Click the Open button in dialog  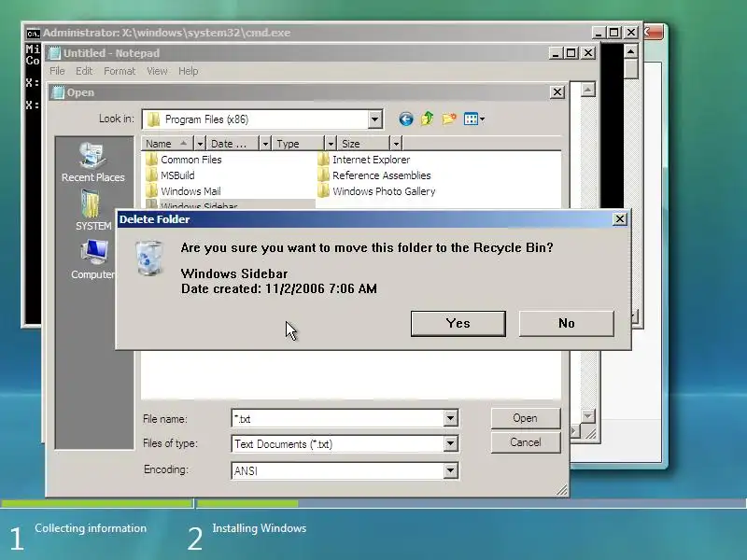pyautogui.click(x=525, y=418)
